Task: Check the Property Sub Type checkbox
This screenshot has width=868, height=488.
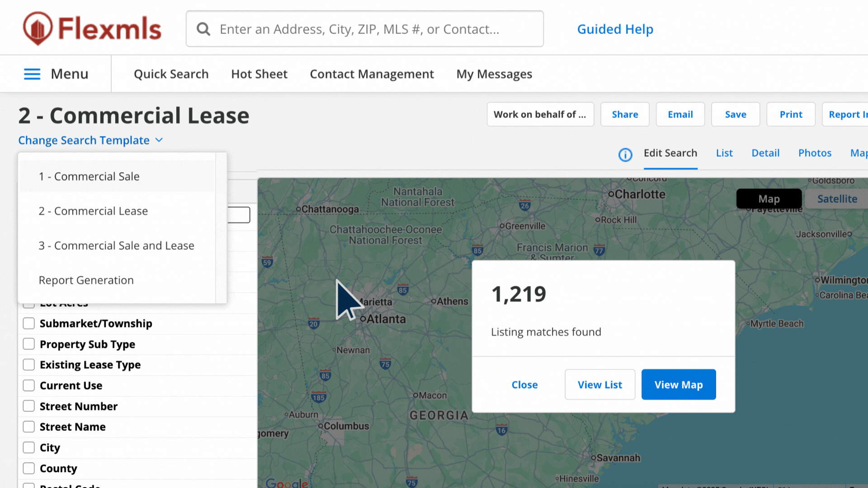Action: 29,344
